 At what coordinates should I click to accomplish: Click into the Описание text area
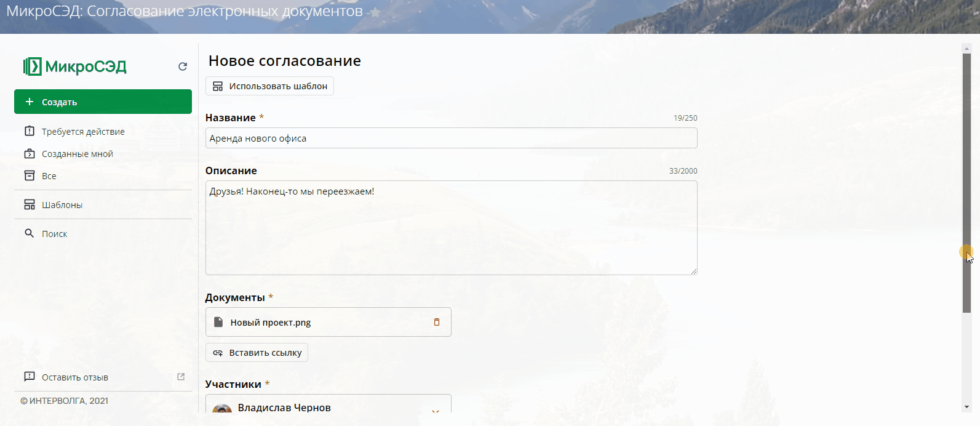tap(451, 228)
